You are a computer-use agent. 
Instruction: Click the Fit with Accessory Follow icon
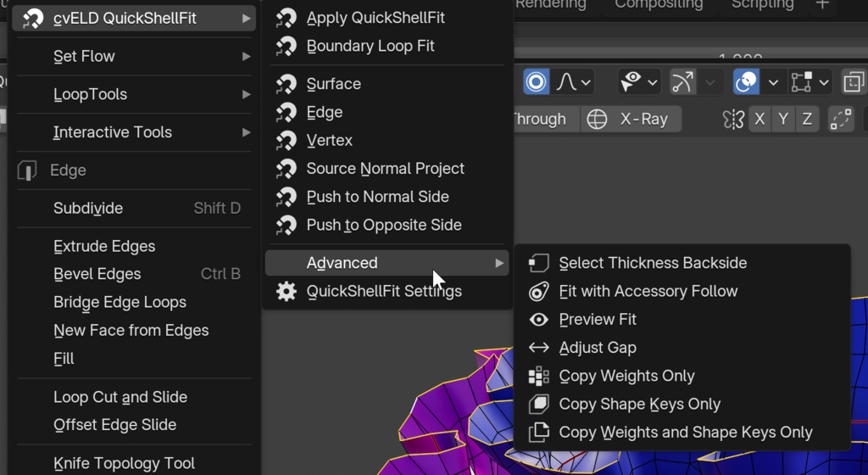click(538, 291)
